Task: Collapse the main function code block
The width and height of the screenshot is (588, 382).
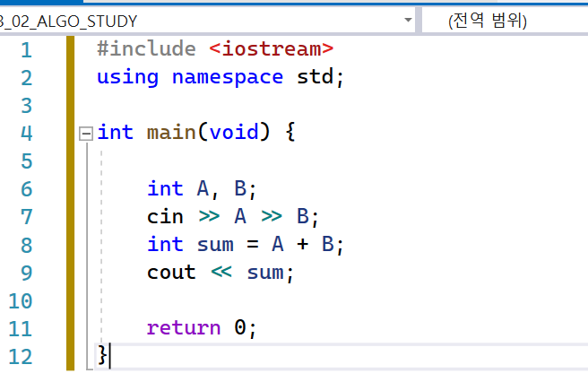Action: (x=86, y=134)
